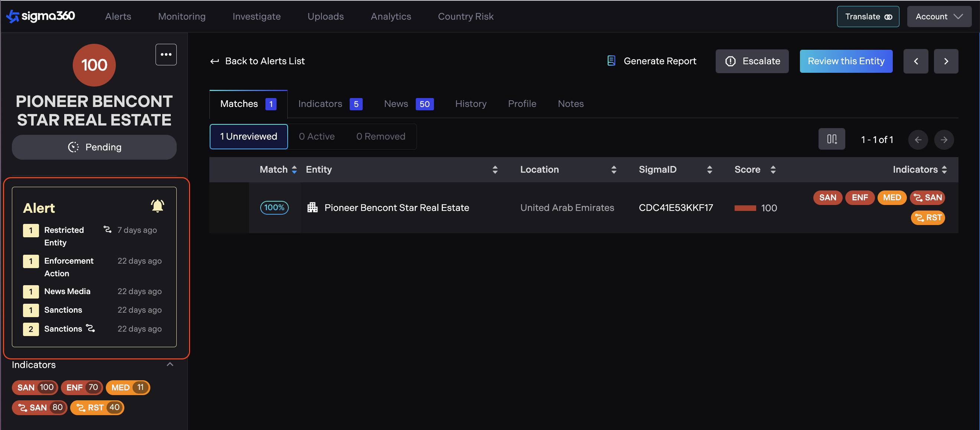The height and width of the screenshot is (430, 980).
Task: Collapse the Indicators section chevron
Action: coord(170,364)
